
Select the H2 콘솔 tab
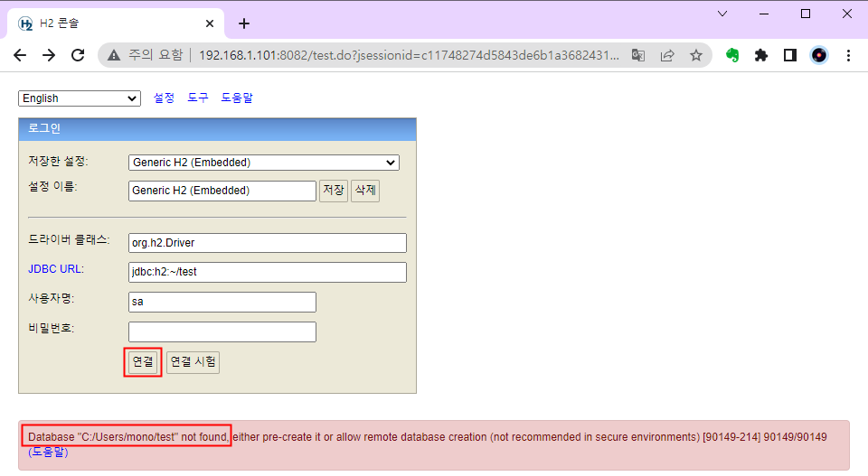tap(116, 23)
